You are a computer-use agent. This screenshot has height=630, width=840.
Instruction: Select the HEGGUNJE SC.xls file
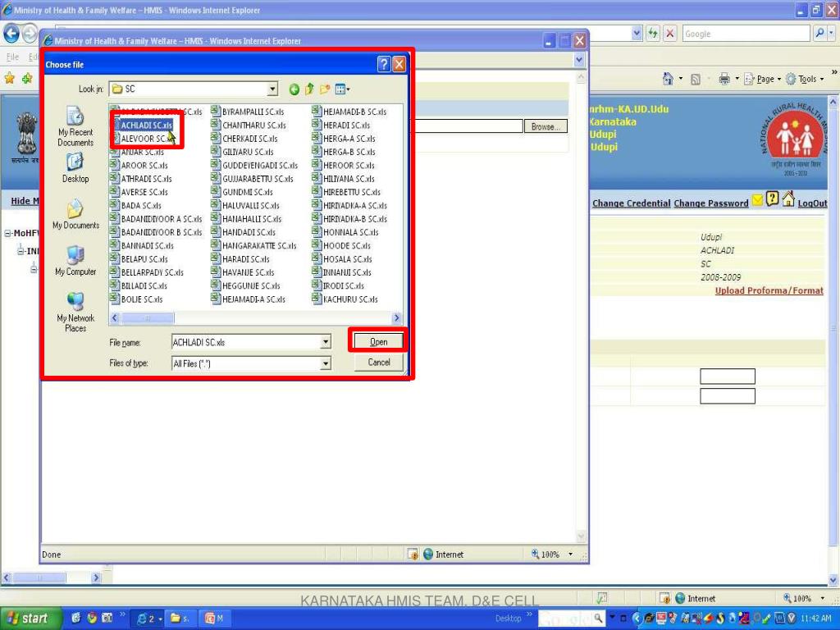click(x=246, y=286)
